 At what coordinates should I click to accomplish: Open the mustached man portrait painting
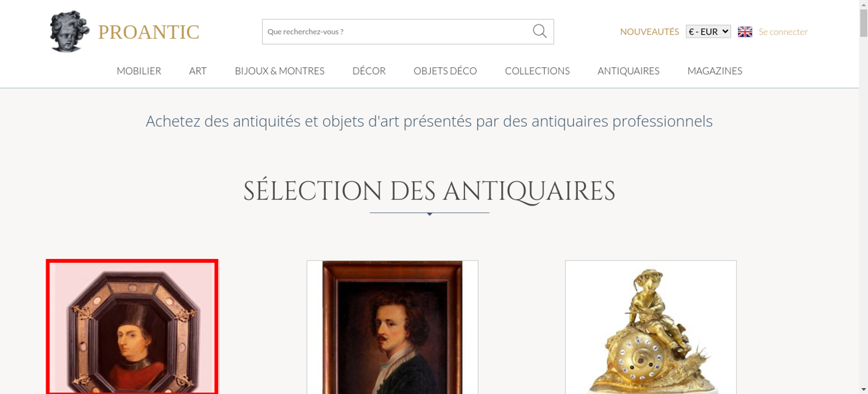click(x=392, y=327)
